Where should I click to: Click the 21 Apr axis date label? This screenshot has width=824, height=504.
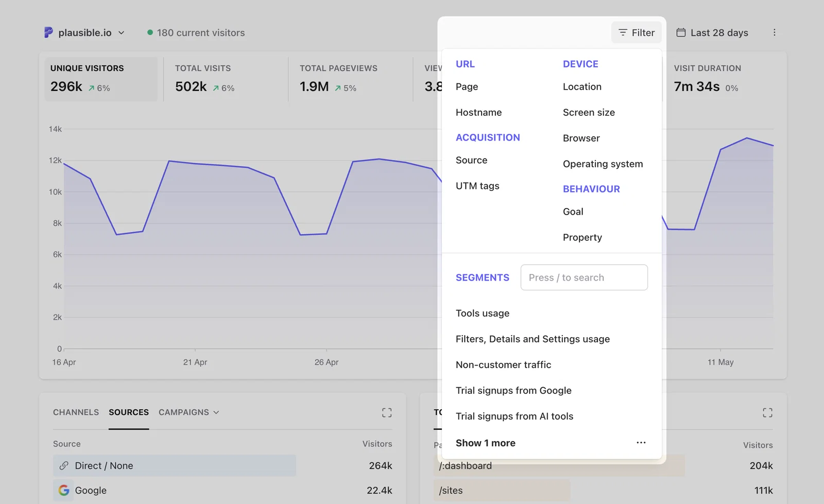tap(195, 362)
